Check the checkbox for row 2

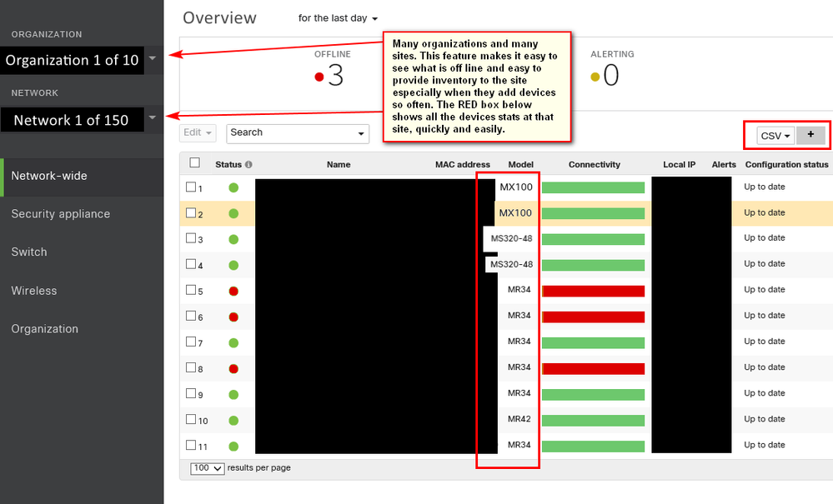[x=191, y=212]
